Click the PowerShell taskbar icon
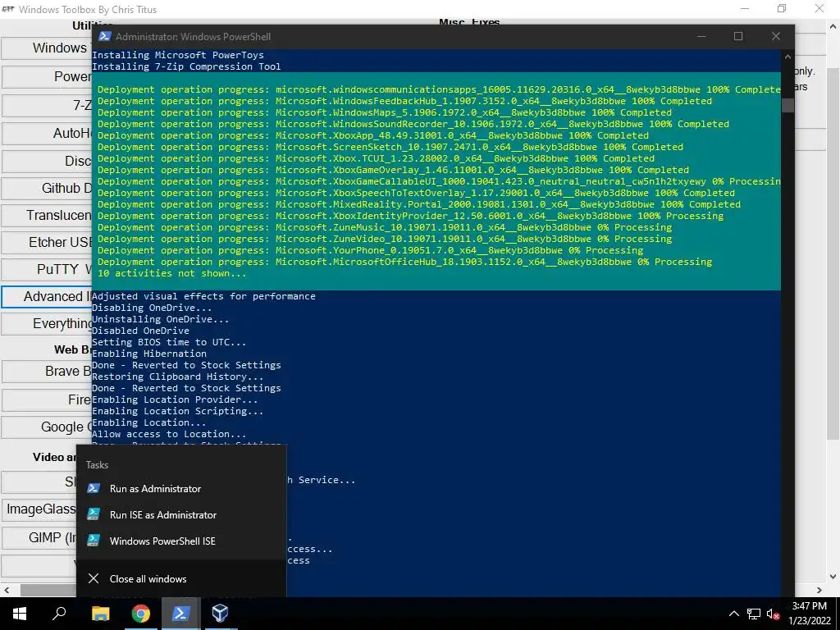 click(x=180, y=614)
